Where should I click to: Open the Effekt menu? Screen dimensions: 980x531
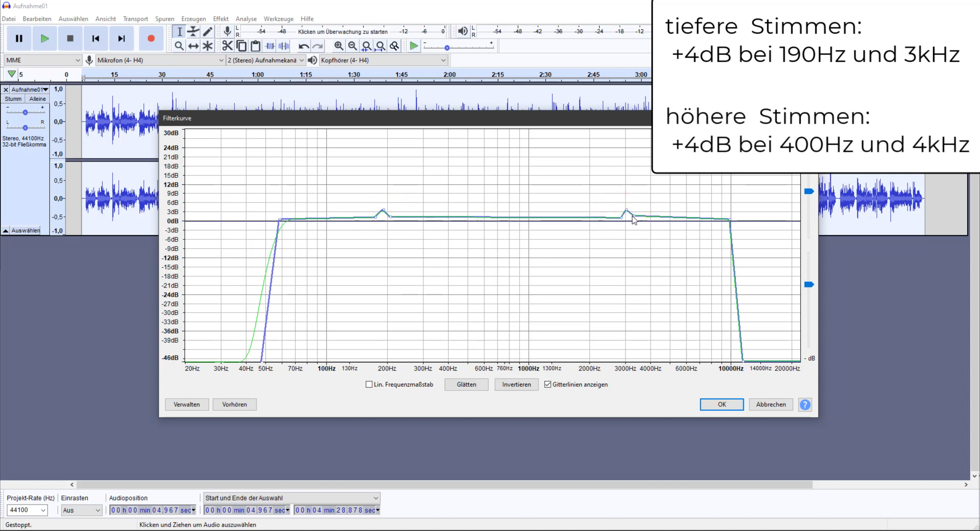coord(220,19)
